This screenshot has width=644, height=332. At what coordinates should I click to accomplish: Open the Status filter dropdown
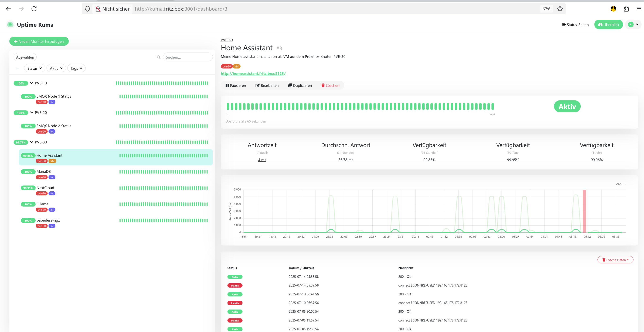pyautogui.click(x=35, y=68)
